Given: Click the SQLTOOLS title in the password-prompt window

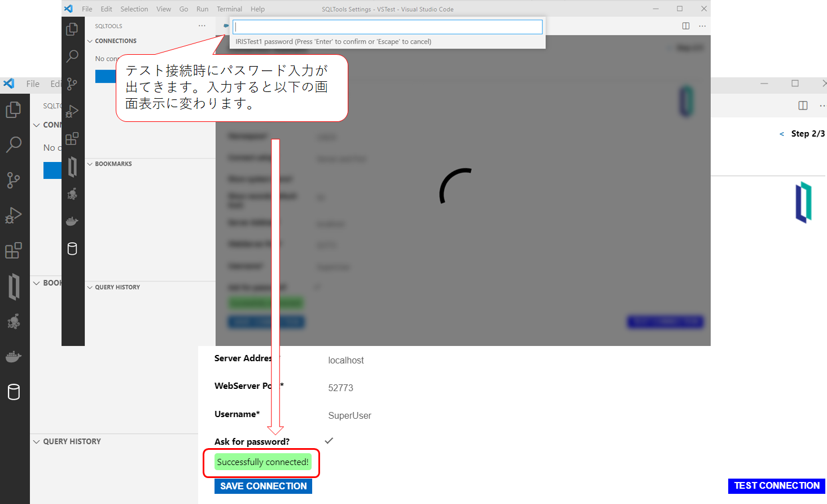Looking at the screenshot, I should (x=108, y=26).
